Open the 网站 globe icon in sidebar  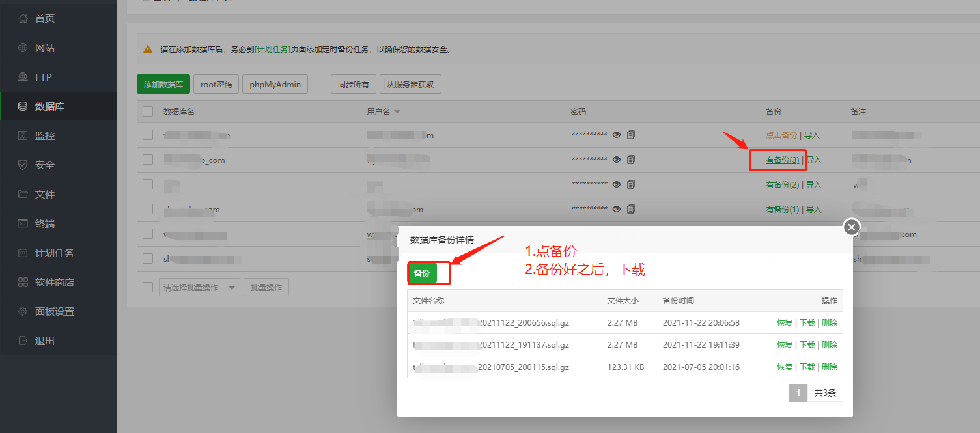tap(23, 48)
